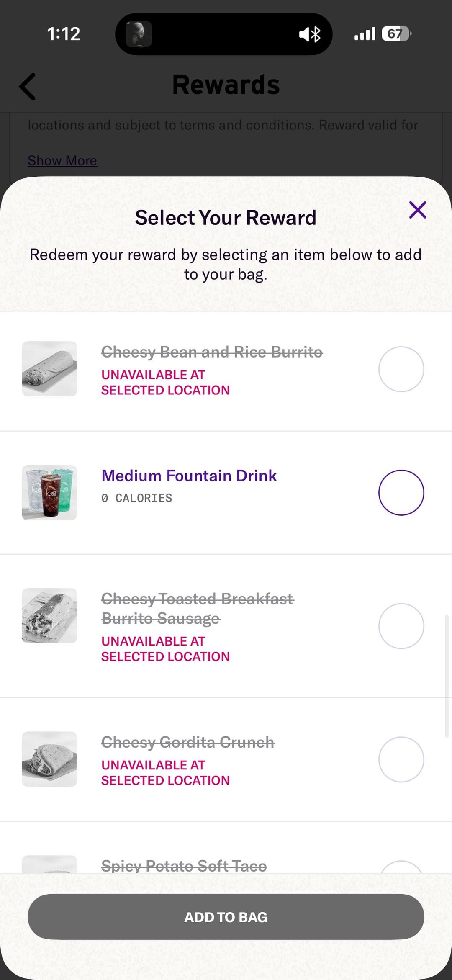Viewport: 452px width, 980px height.
Task: Close the Select Your Reward sheet
Action: [417, 210]
